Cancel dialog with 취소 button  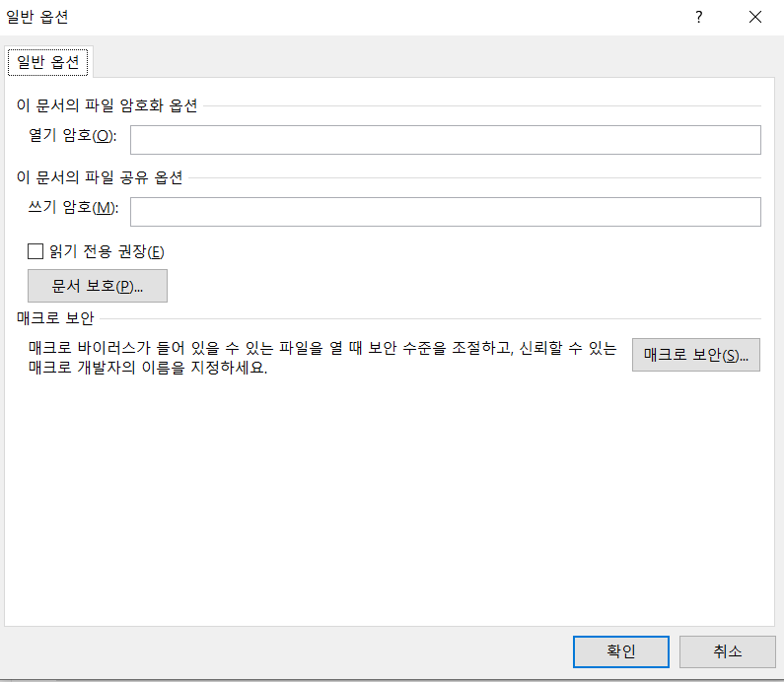[x=728, y=651]
